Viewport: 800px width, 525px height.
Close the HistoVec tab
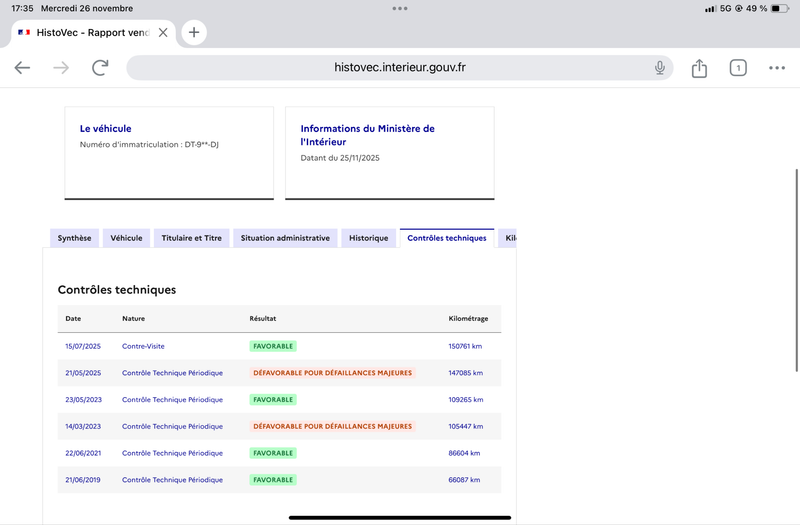point(163,32)
